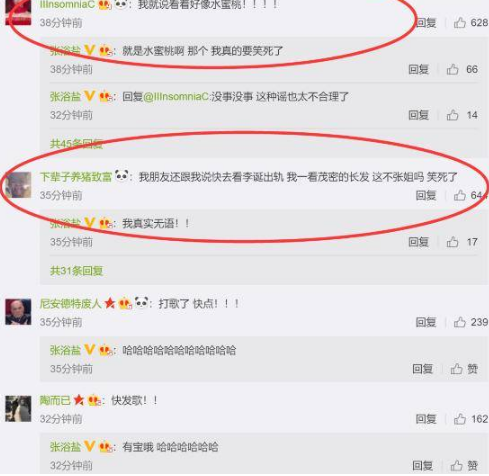Open the @IIInsomniaC mention link

pos(176,97)
